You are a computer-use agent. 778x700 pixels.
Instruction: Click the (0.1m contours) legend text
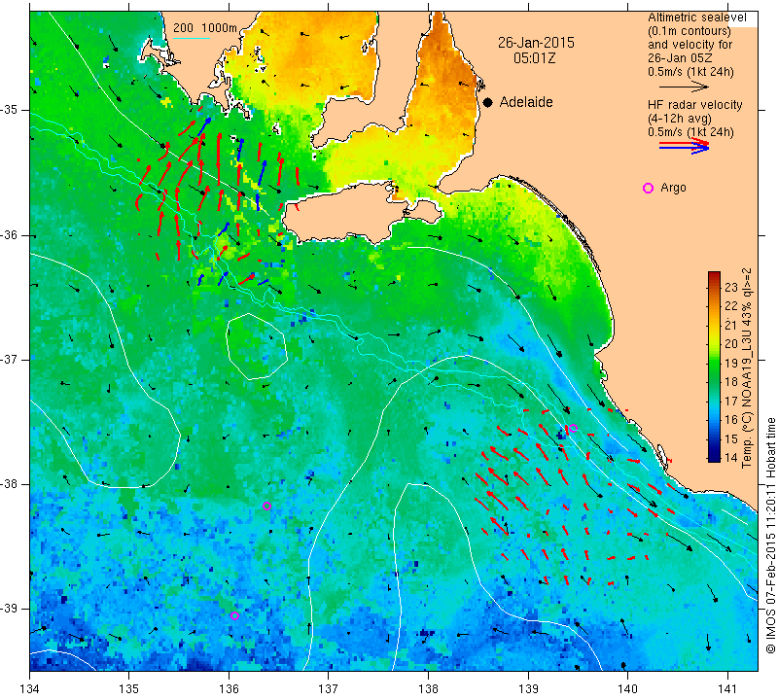click(x=689, y=31)
